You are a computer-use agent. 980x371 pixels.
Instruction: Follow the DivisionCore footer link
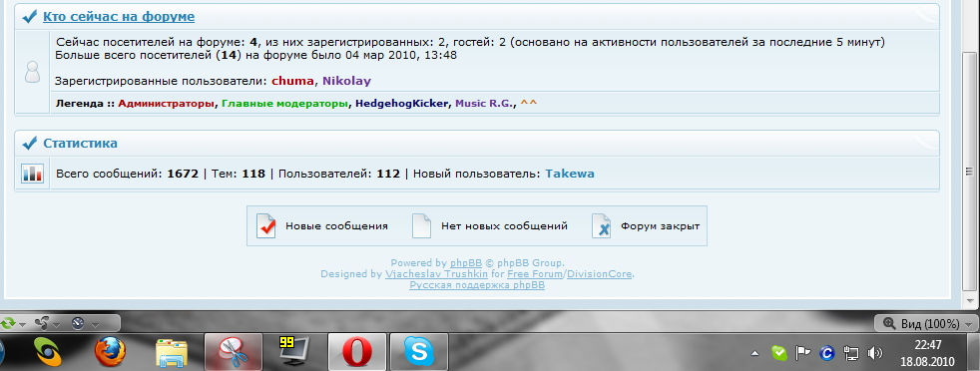(600, 273)
